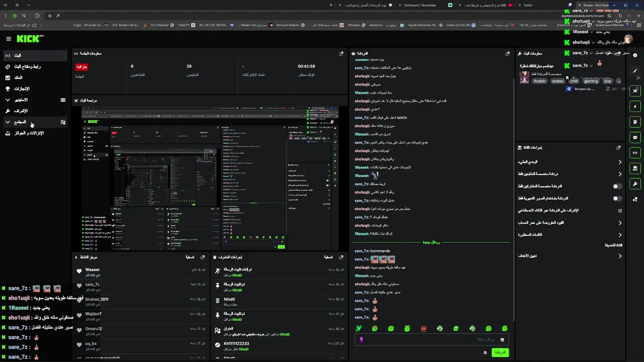The image size is (644, 362).
Task: Click the lightning bolt icon in right rail
Action: pyautogui.click(x=635, y=107)
